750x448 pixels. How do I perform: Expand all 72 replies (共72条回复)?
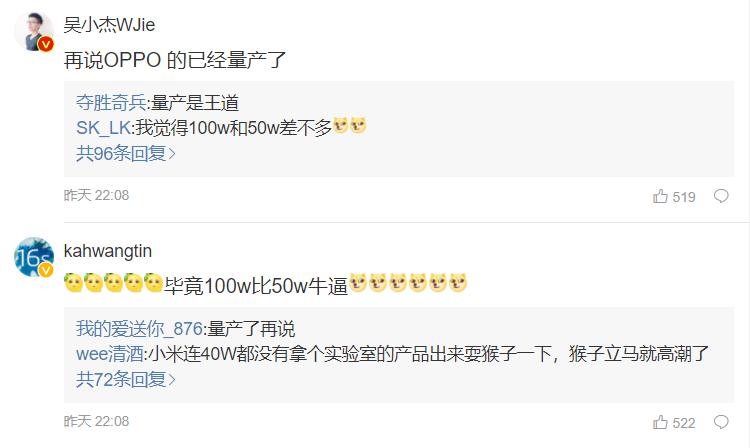(126, 380)
